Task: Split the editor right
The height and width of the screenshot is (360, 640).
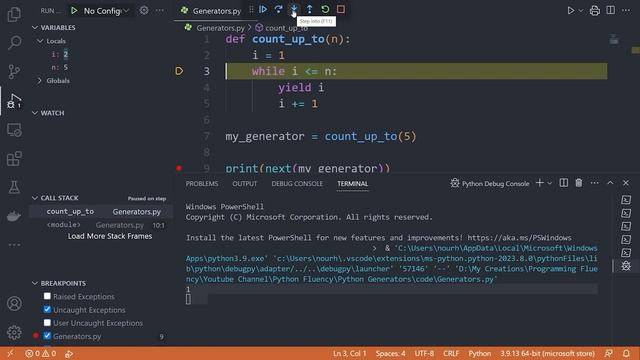Action: coord(610,10)
